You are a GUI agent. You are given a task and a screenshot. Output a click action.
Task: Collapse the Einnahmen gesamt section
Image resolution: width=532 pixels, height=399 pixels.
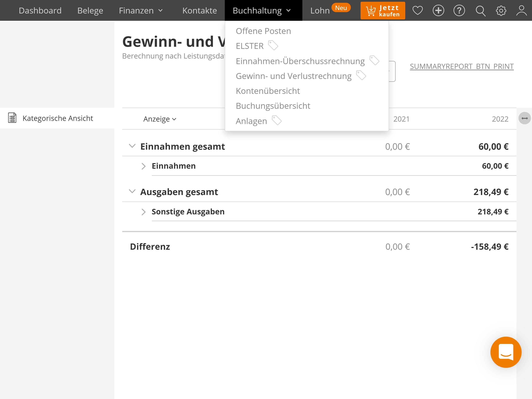(132, 146)
